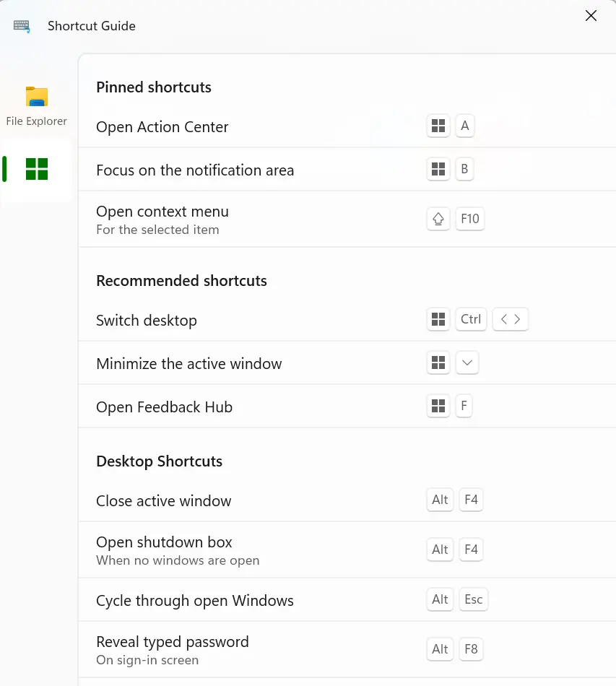Viewport: 616px width, 686px height.
Task: Click the Shortcut Guide keyboard icon
Action: pos(22,26)
